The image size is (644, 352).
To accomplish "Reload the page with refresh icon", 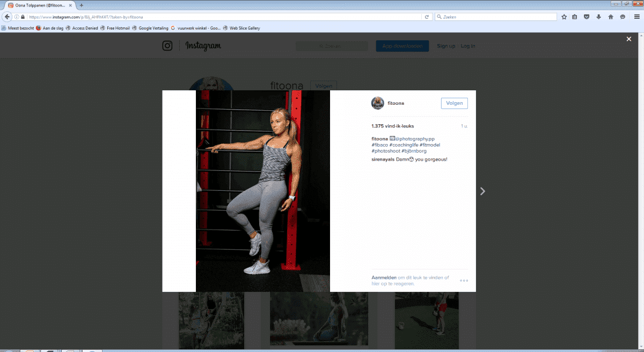I will pos(427,17).
